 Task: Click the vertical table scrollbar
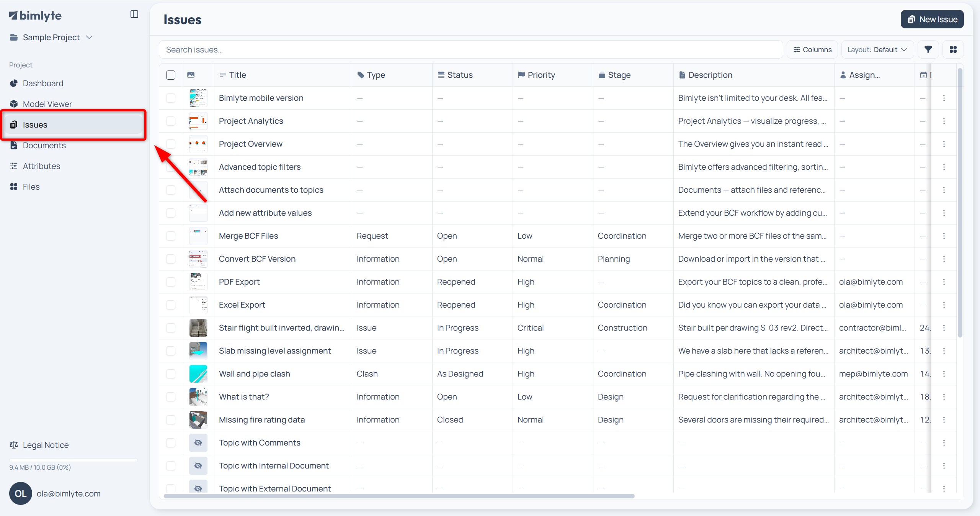pyautogui.click(x=960, y=202)
